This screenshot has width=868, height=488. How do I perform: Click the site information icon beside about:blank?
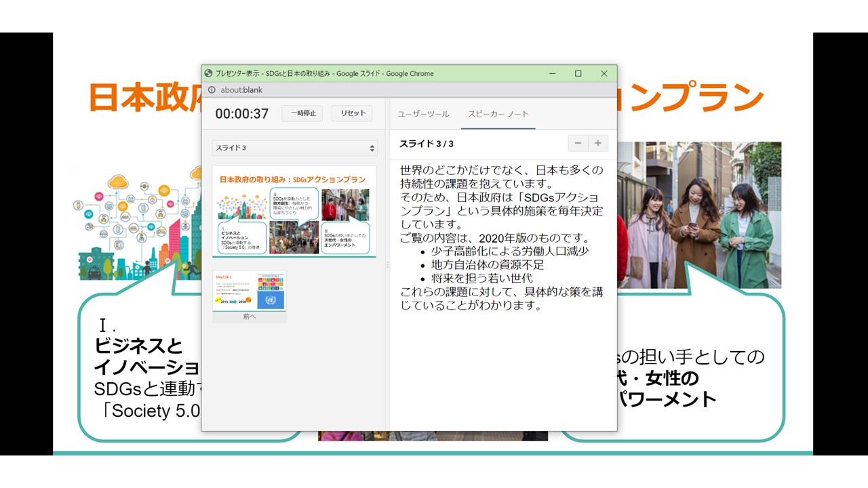[212, 90]
